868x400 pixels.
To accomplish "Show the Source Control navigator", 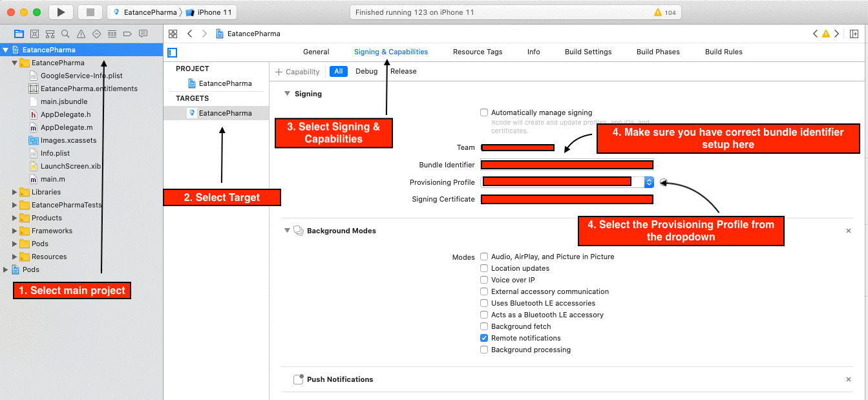I will (x=34, y=34).
